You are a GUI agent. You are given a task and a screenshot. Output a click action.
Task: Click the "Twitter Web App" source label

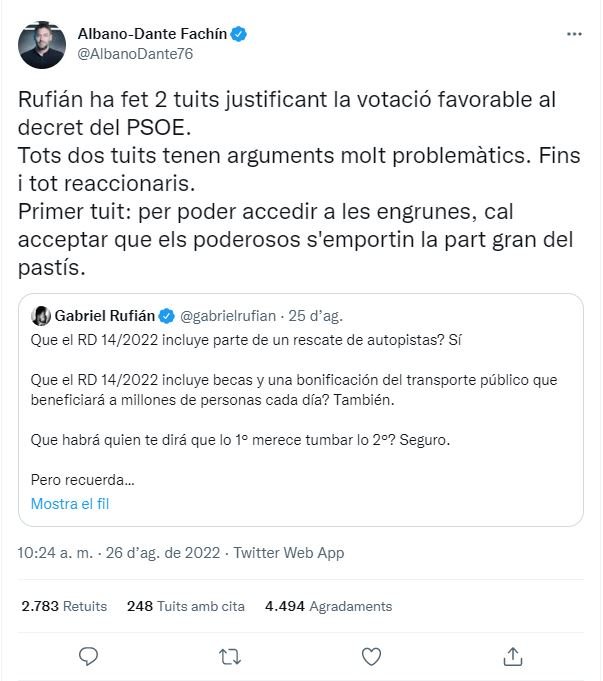click(288, 553)
